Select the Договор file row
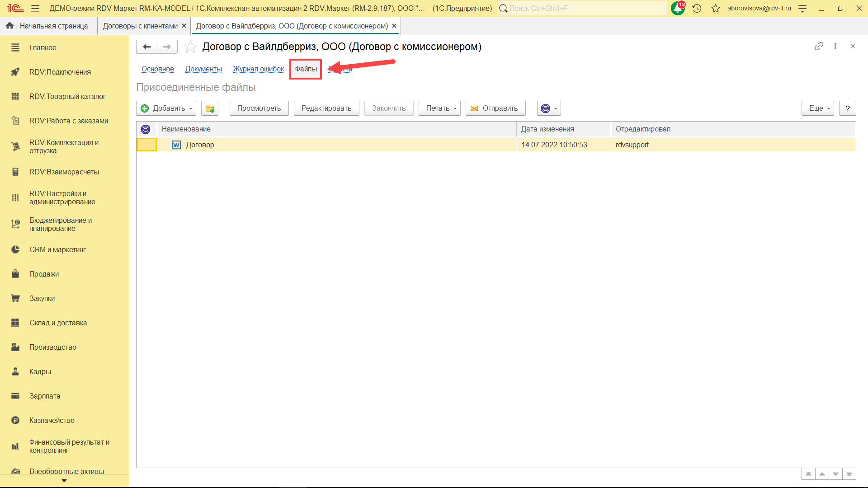The image size is (868, 488). pyautogui.click(x=200, y=145)
